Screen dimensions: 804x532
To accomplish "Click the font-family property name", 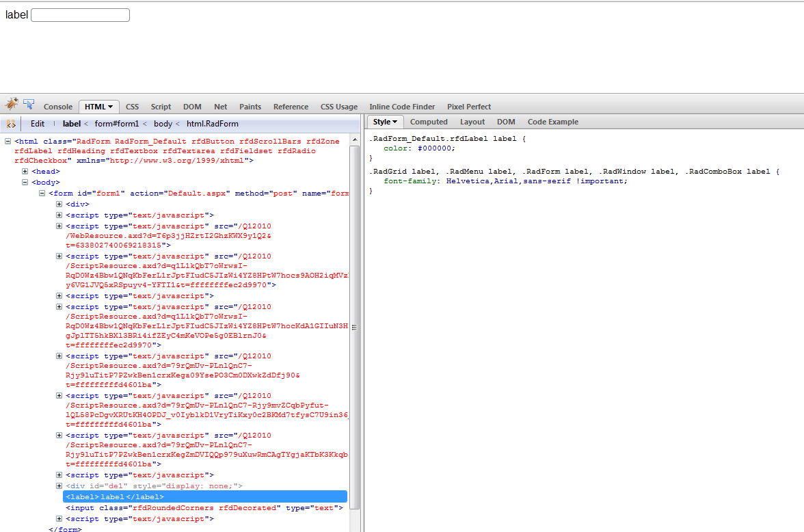I will 410,181.
